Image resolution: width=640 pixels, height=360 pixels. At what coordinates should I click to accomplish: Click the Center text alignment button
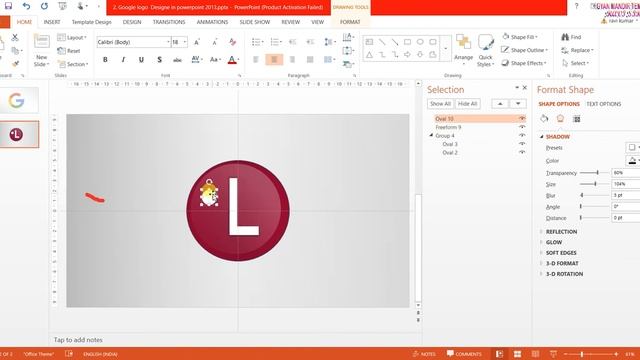tap(274, 60)
